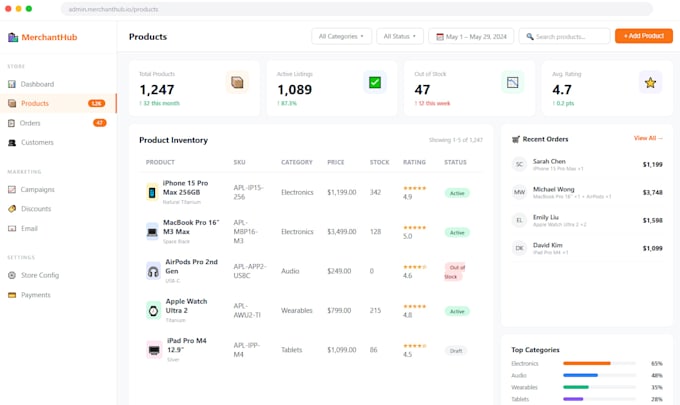Click the iPad Pro M4 product icon
680x405 pixels.
pyautogui.click(x=154, y=350)
